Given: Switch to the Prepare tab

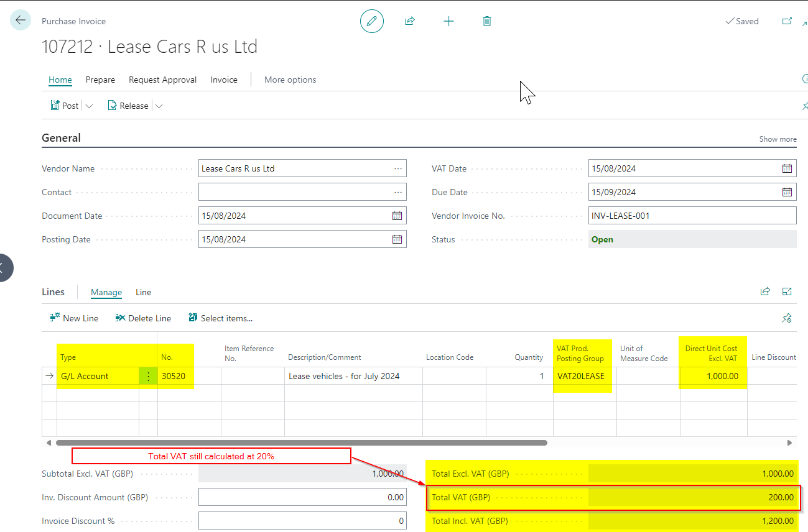Looking at the screenshot, I should (x=100, y=80).
